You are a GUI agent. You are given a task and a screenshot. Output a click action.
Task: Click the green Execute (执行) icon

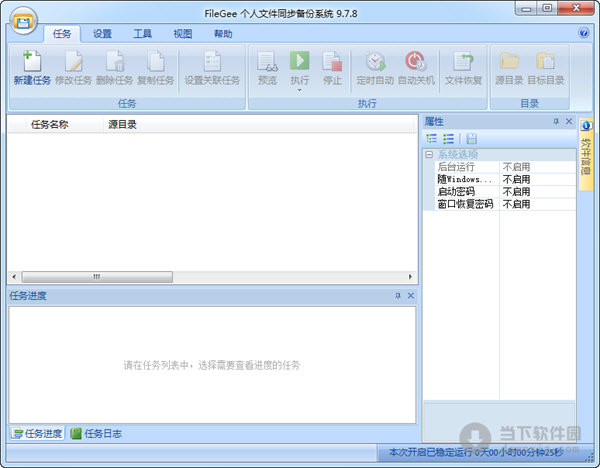coord(299,60)
